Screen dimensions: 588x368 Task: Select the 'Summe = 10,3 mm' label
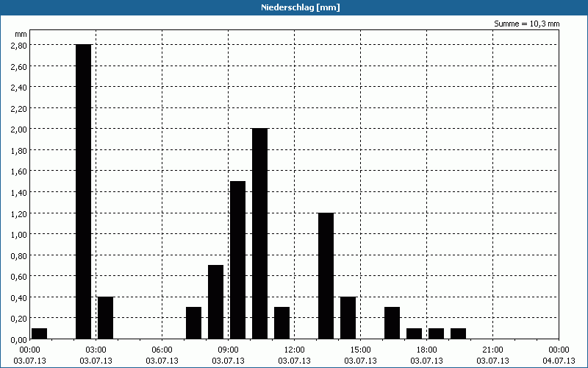pos(526,24)
